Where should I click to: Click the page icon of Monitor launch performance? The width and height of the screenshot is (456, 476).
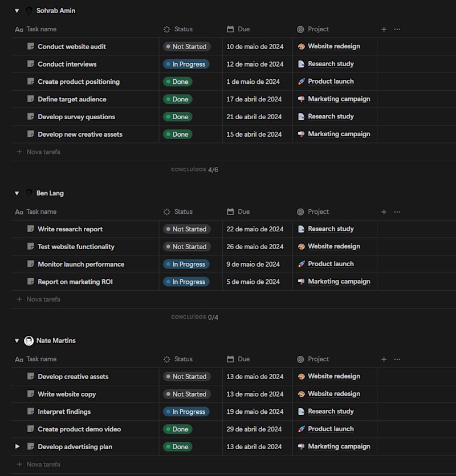pos(31,264)
